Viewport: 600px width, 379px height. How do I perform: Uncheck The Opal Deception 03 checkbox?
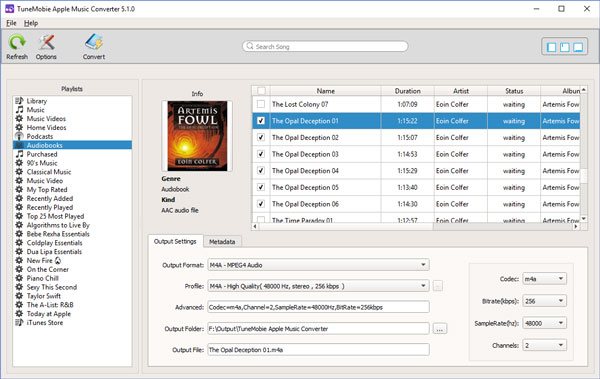pos(261,154)
